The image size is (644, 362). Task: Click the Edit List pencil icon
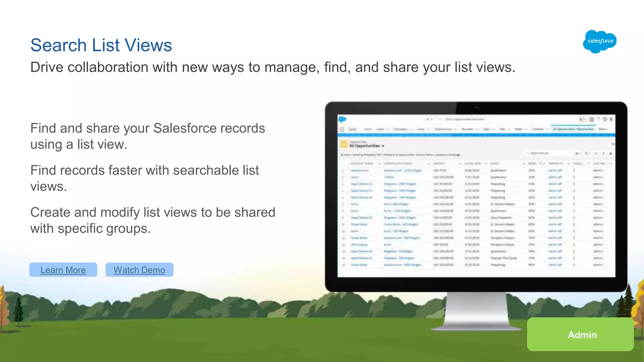pos(603,154)
